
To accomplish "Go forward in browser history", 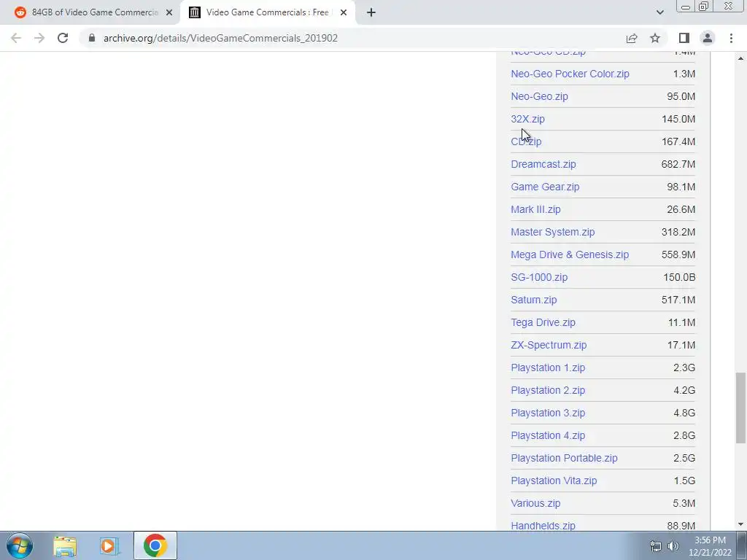I will tap(39, 38).
